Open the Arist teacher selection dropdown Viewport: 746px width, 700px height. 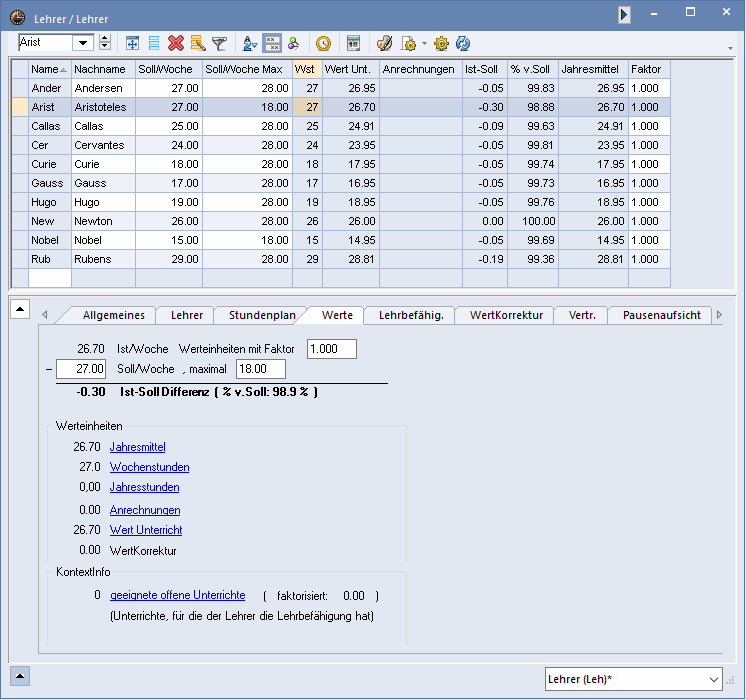[x=83, y=43]
